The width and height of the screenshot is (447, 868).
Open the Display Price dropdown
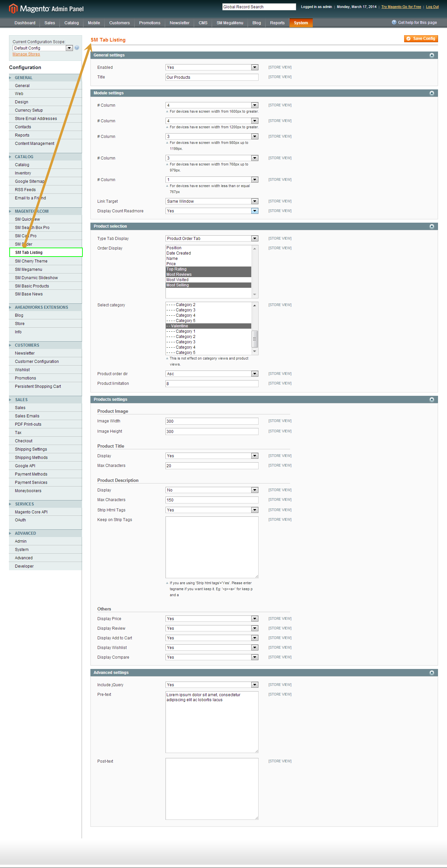coord(212,619)
